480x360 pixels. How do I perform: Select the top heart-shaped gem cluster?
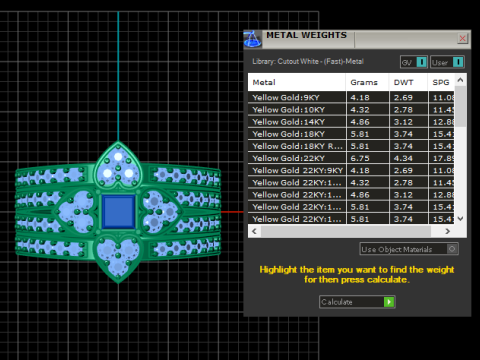[x=118, y=165]
